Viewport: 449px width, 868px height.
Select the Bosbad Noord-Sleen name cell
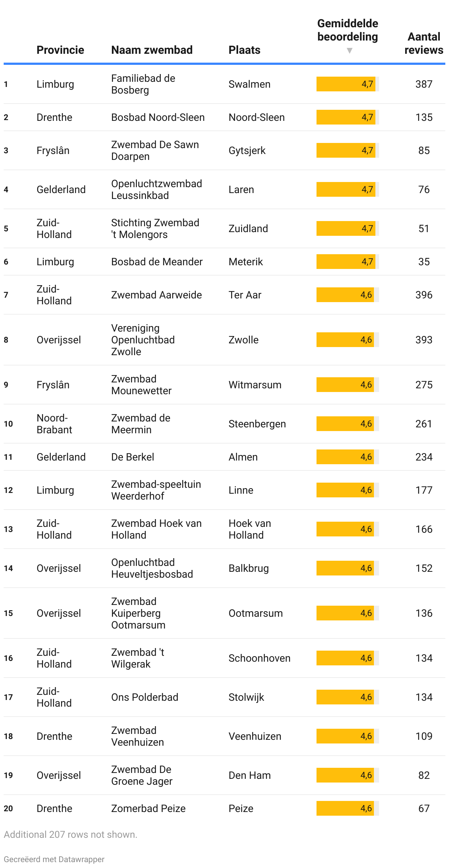pos(158,117)
